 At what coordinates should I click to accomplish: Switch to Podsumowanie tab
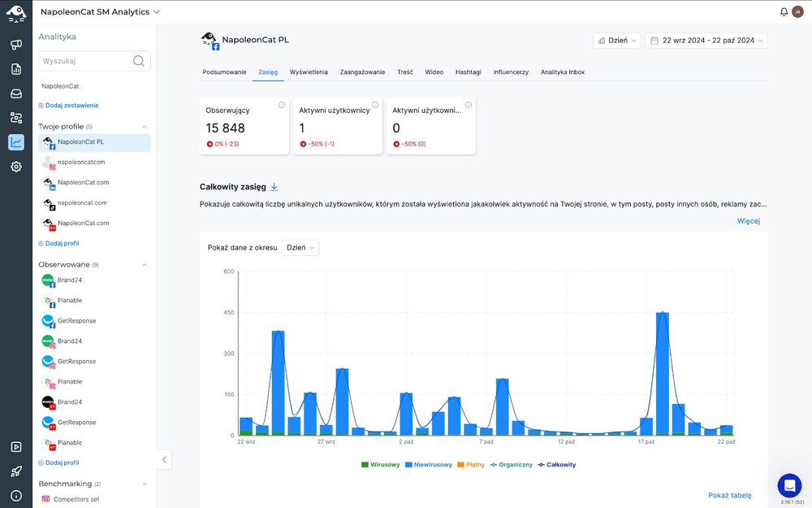pos(224,72)
